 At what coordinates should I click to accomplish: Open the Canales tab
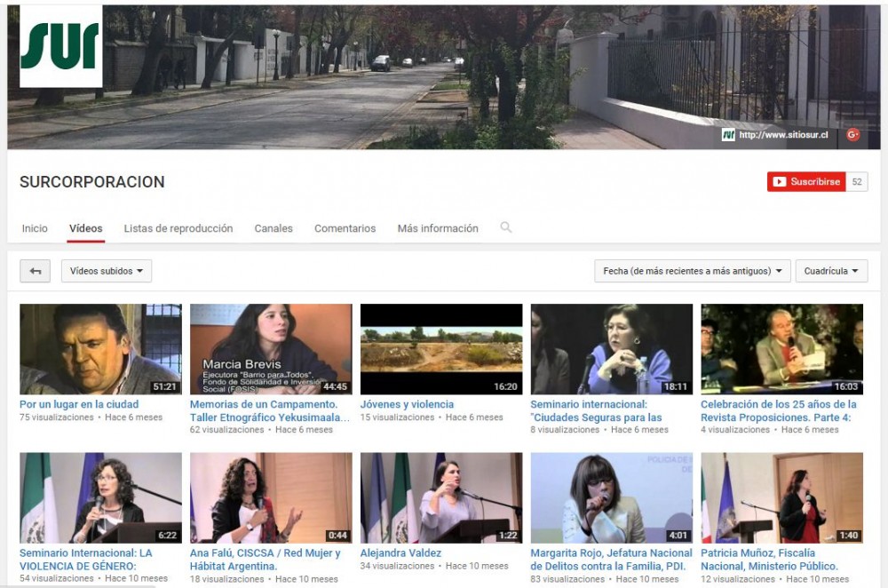274,228
